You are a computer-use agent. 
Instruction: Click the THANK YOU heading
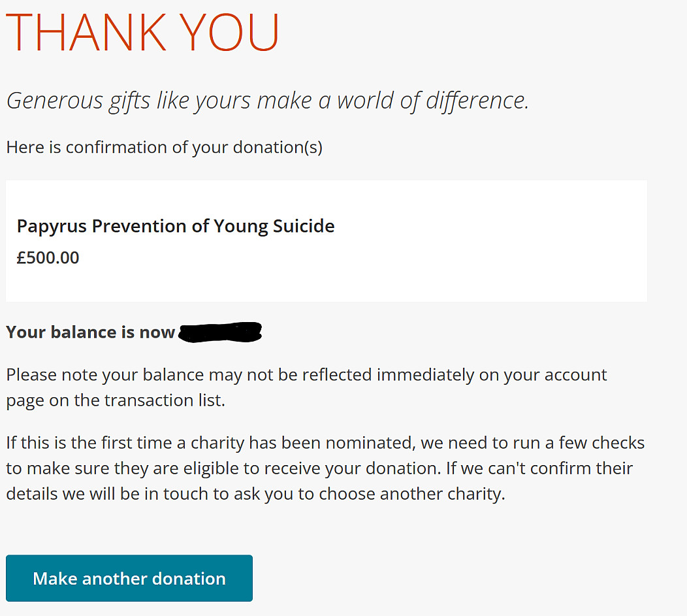(x=142, y=32)
